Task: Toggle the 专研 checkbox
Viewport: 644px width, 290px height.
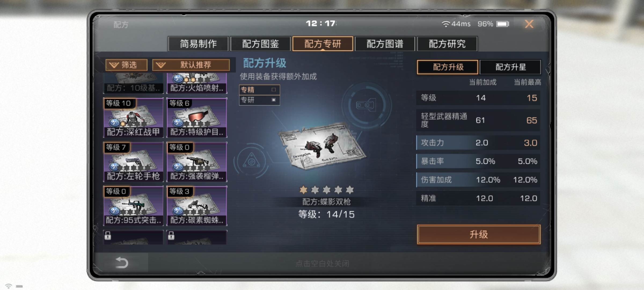Action: [274, 100]
